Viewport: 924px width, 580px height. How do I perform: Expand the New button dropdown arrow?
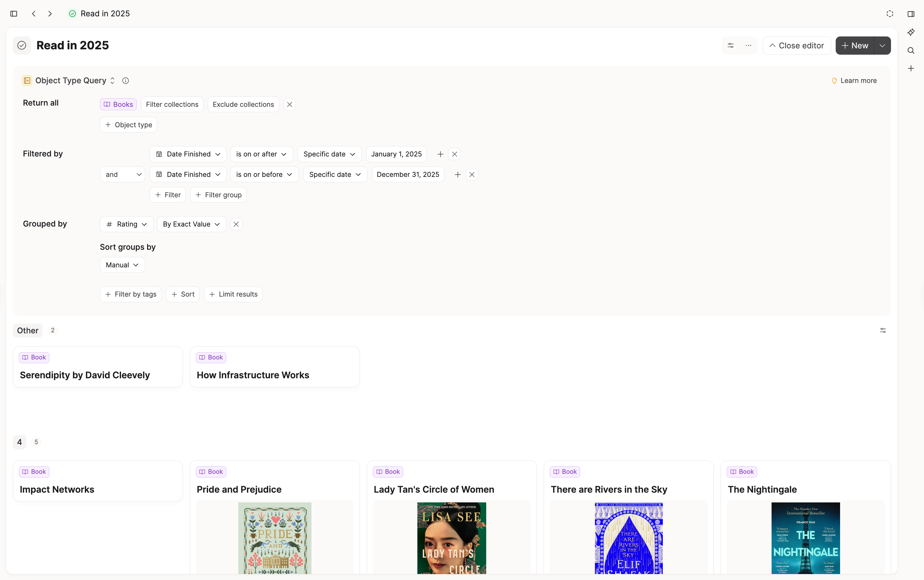(883, 45)
